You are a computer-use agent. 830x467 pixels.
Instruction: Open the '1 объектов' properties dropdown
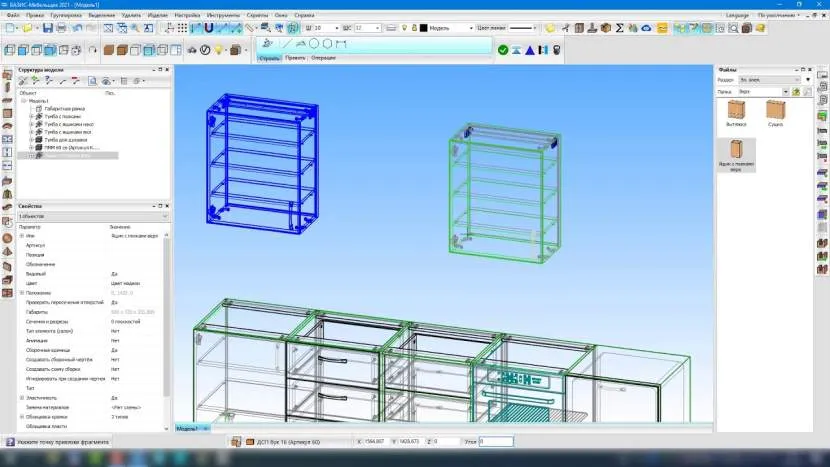165,216
